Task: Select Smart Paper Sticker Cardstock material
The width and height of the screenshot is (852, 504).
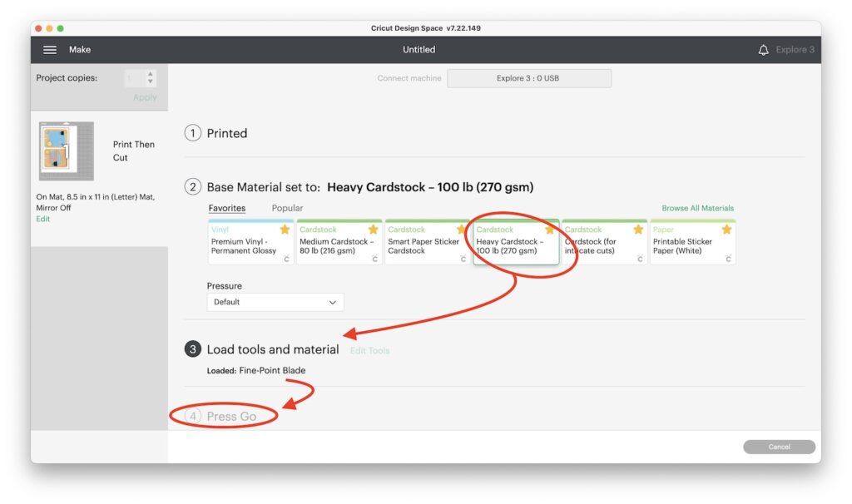Action: click(x=428, y=242)
